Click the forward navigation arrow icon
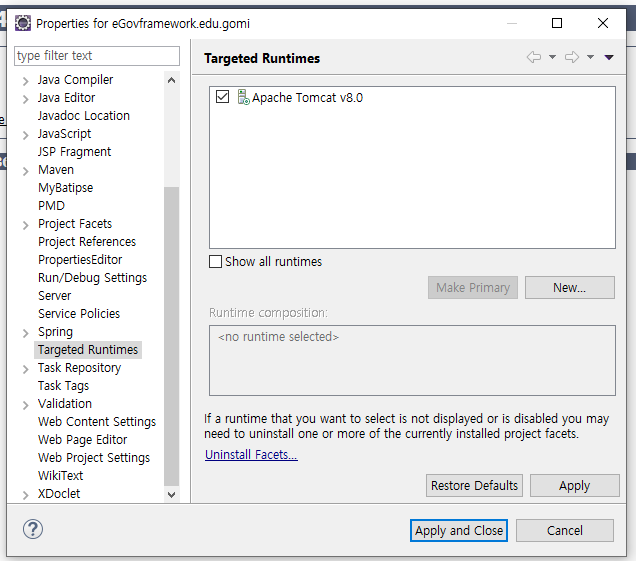 tap(572, 57)
